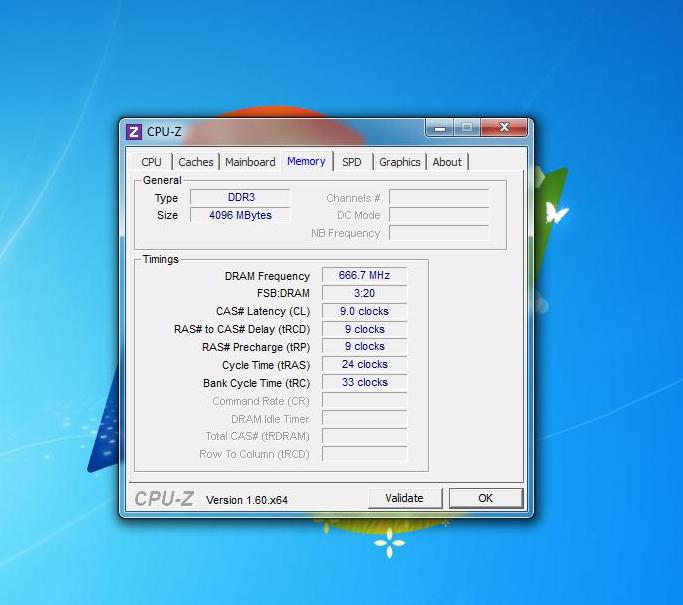
Task: Select the tRC value 33 clocks
Action: [364, 382]
